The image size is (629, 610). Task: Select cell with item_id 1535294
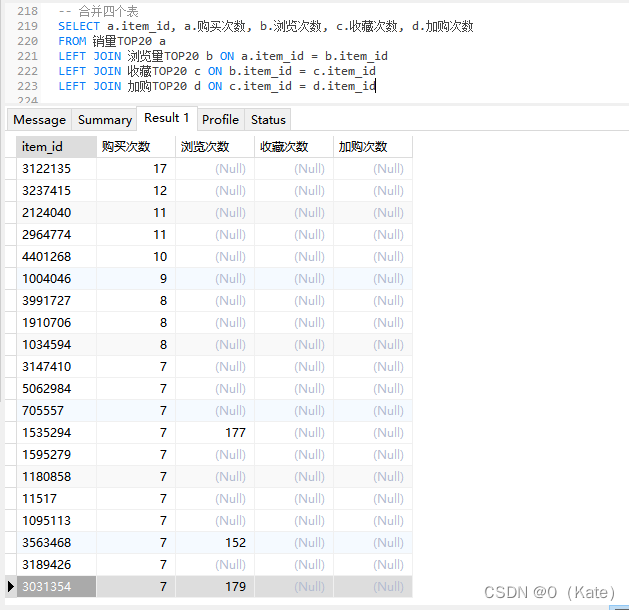point(56,433)
